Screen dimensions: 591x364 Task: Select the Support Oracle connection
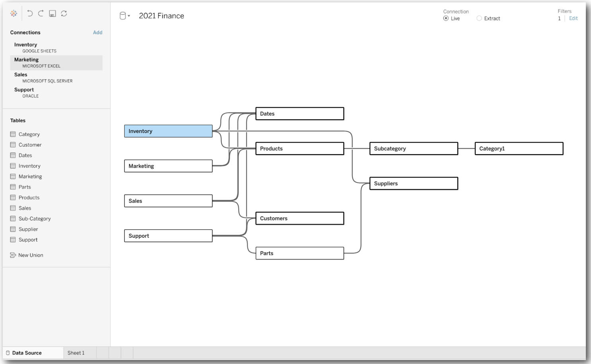coord(56,93)
